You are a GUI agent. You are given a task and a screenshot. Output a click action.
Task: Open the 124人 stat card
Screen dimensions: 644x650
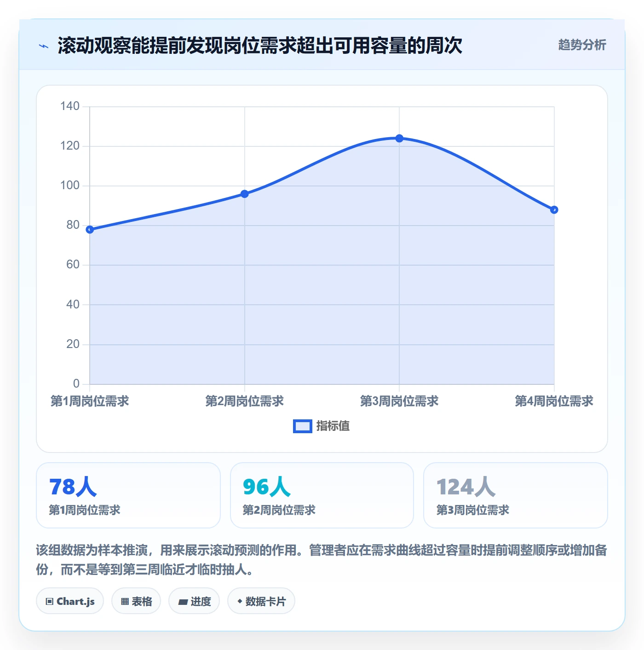[515, 495]
